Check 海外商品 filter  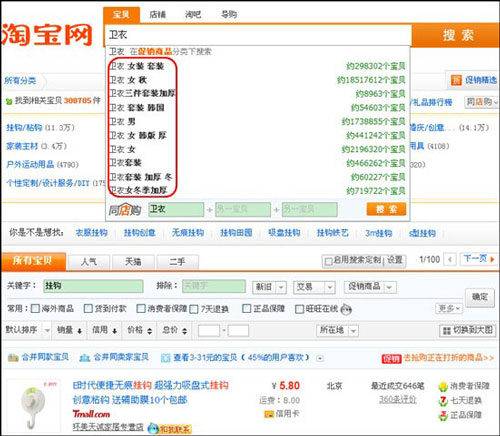point(35,309)
